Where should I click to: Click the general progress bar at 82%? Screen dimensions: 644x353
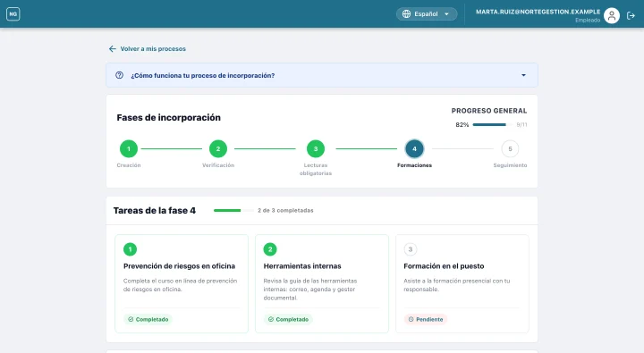[x=492, y=125]
